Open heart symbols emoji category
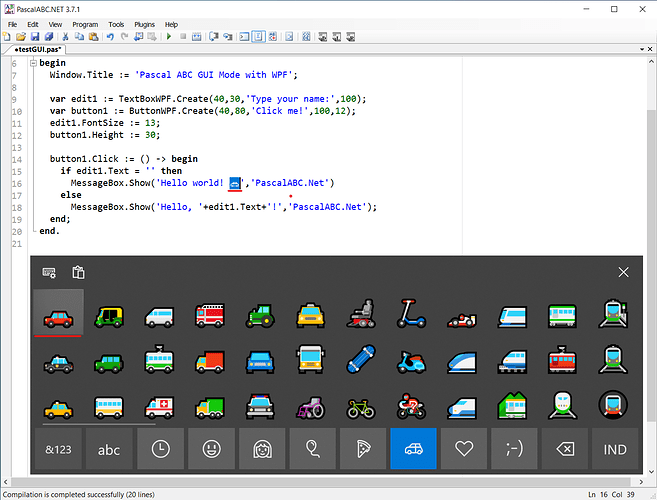This screenshot has width=657, height=500. click(x=464, y=449)
